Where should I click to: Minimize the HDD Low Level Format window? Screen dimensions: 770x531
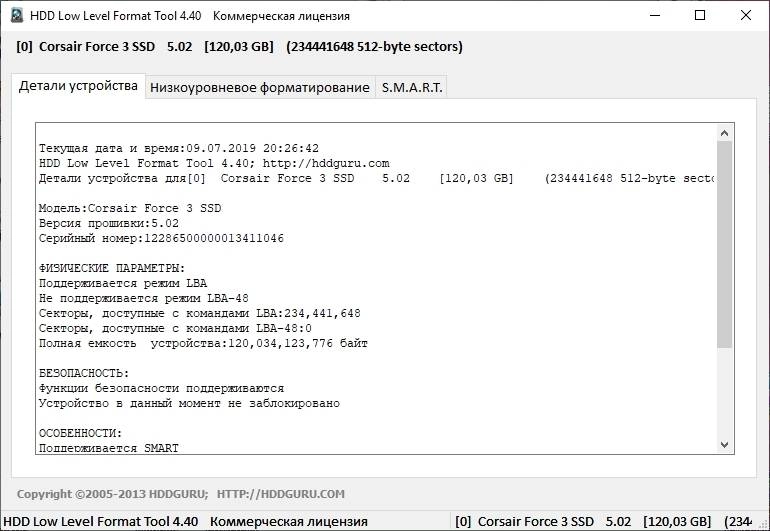tap(655, 16)
